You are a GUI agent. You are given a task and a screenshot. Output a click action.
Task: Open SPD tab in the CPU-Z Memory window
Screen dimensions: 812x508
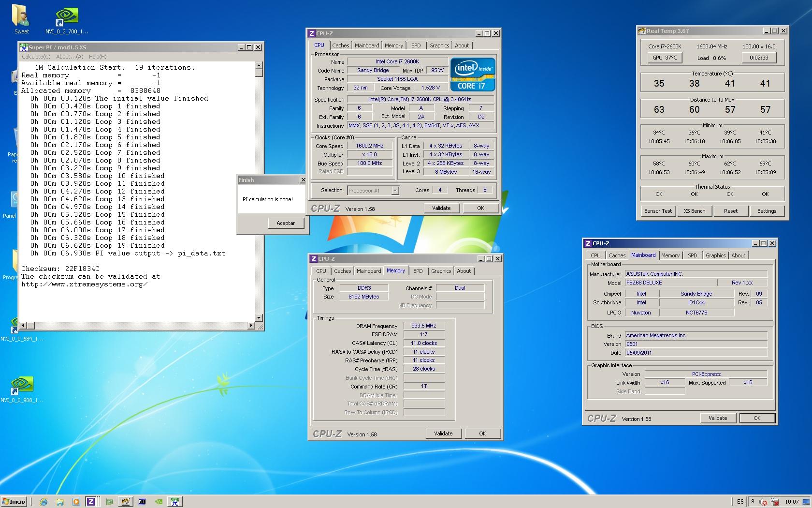[x=418, y=271]
